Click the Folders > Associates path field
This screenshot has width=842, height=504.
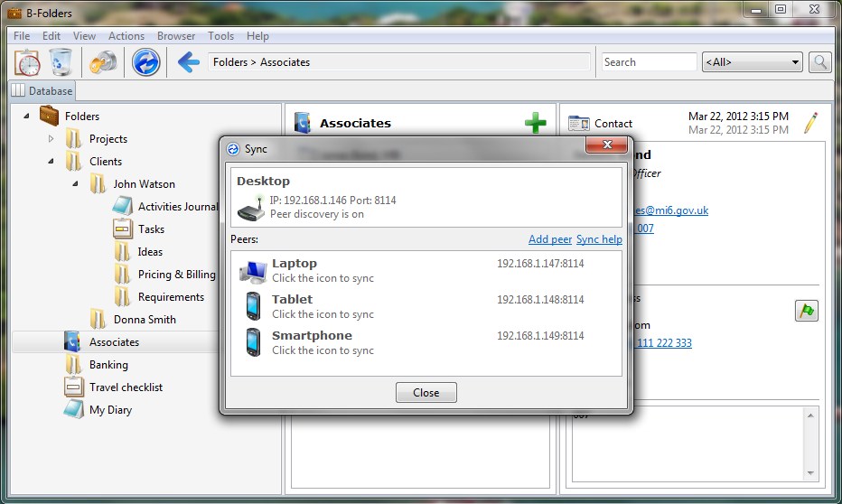[x=399, y=62]
